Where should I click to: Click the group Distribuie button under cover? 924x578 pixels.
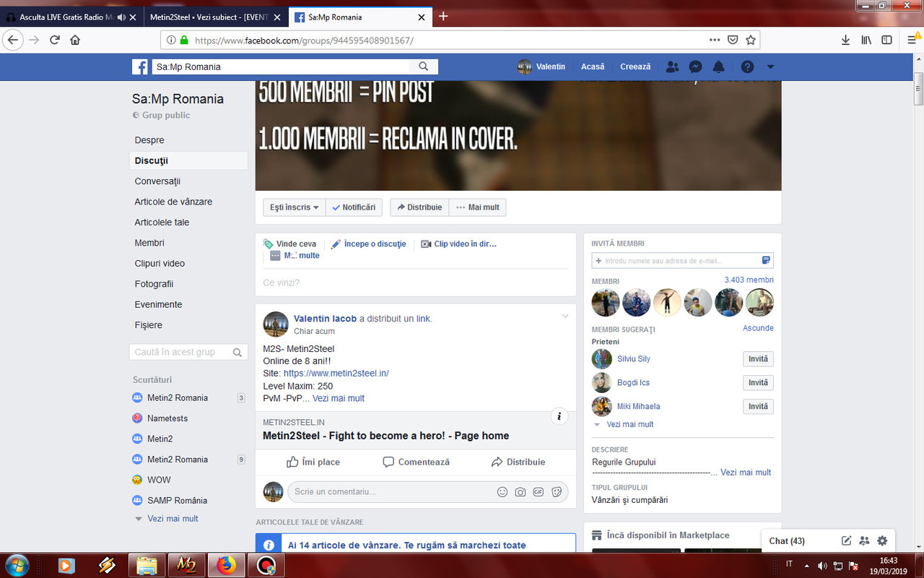coord(419,207)
